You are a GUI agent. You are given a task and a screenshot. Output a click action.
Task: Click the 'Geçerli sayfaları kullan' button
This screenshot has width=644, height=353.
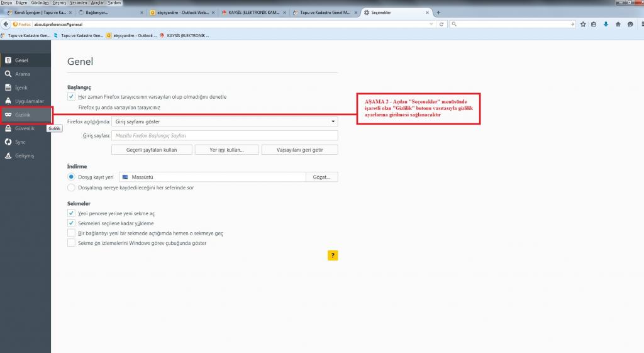[150, 150]
